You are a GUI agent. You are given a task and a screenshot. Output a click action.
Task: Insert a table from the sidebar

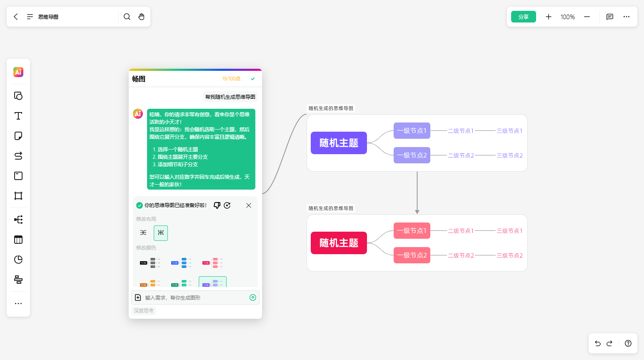[18, 240]
